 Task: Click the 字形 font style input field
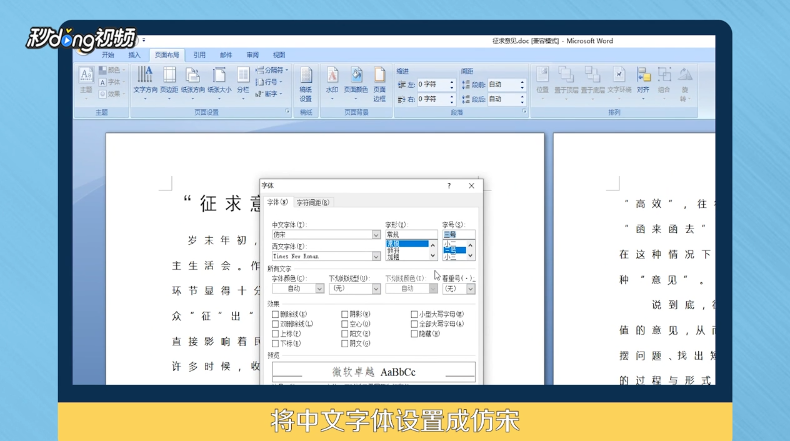pos(411,234)
